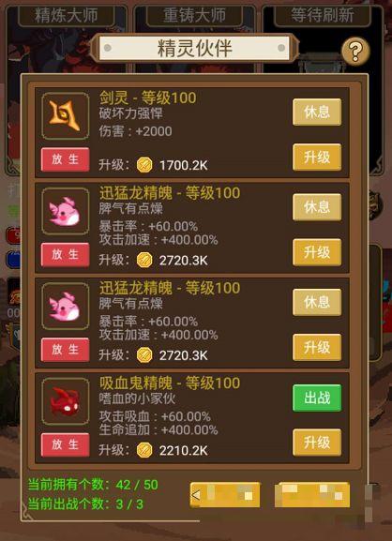
Task: Click the red 吸血鬼精魄 icon
Action: click(66, 401)
